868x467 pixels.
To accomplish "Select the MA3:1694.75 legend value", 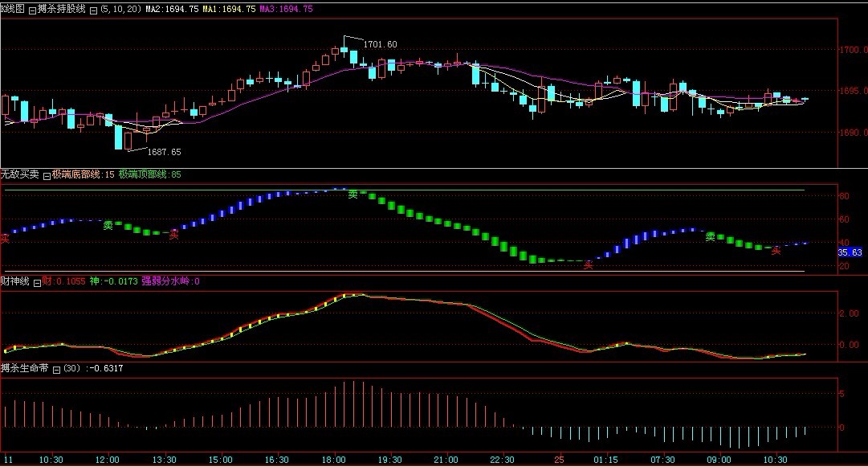I will pyautogui.click(x=286, y=10).
